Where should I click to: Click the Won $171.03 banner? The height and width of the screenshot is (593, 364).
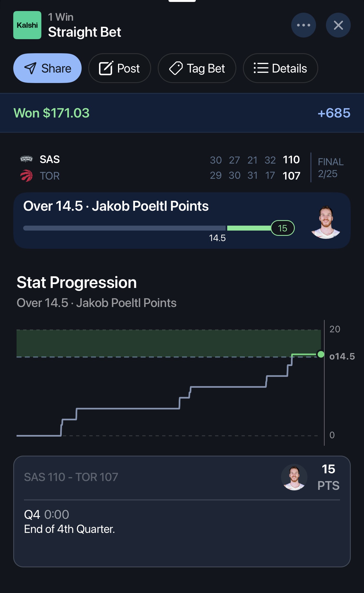coord(51,113)
